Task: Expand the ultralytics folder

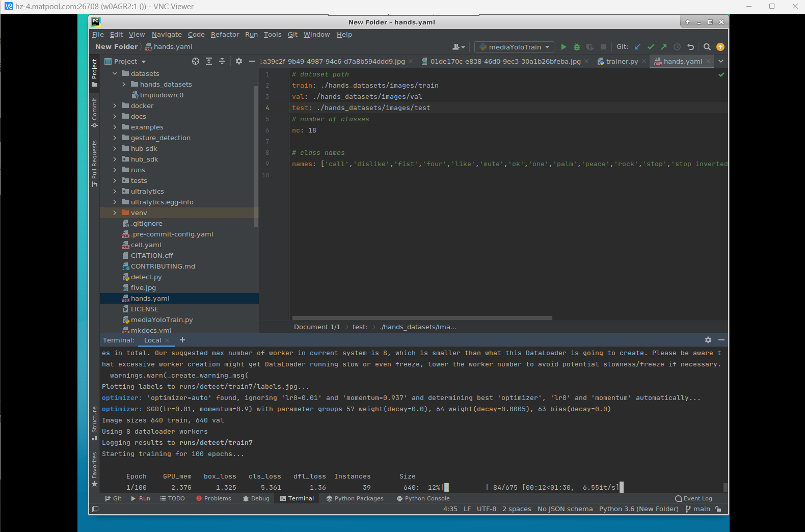Action: (115, 192)
